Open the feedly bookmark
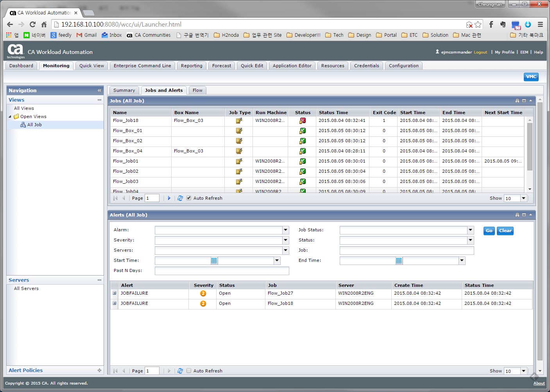550x392 pixels. pyautogui.click(x=61, y=35)
